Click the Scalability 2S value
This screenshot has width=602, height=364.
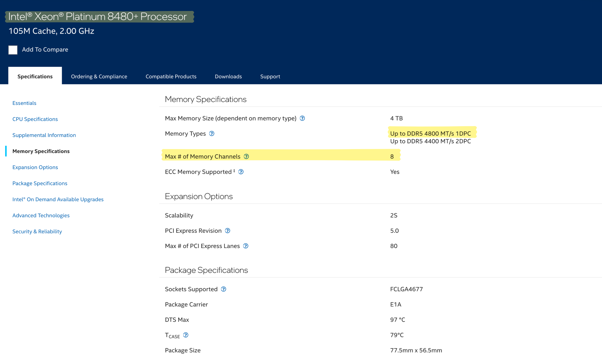(x=394, y=215)
